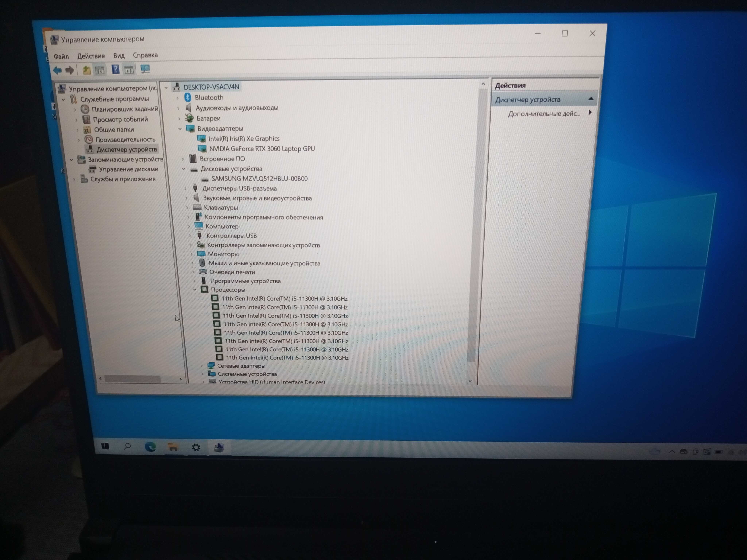This screenshot has width=747, height=560.
Task: Collapse the DESKTOP-VSACV4N root node
Action: tap(166, 88)
